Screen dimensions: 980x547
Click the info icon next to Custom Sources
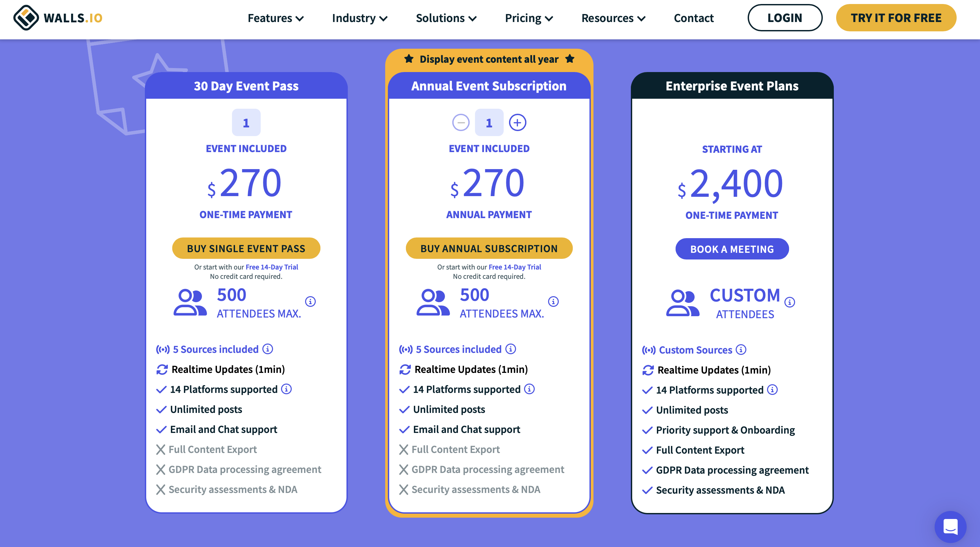pyautogui.click(x=740, y=350)
